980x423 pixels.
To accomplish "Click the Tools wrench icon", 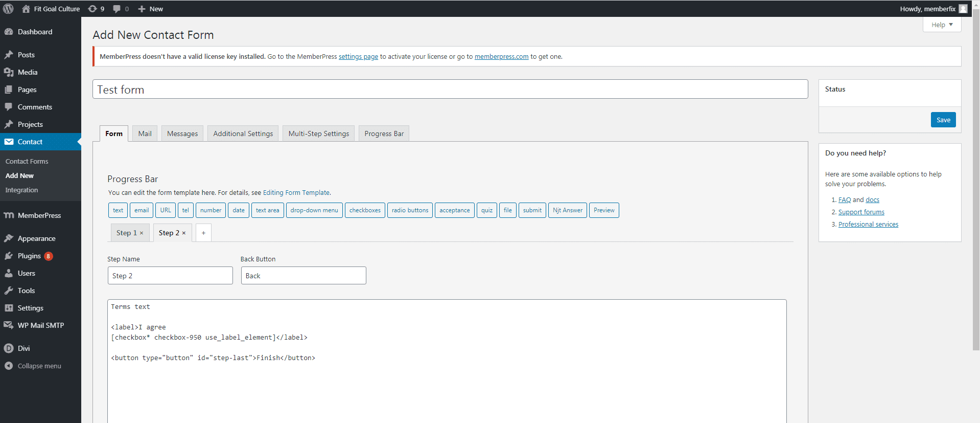I will 9,291.
